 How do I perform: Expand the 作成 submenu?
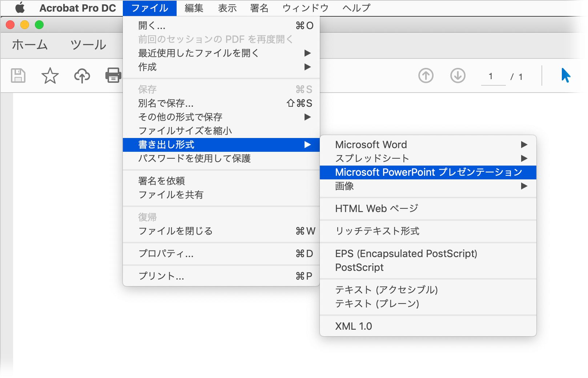coord(221,67)
